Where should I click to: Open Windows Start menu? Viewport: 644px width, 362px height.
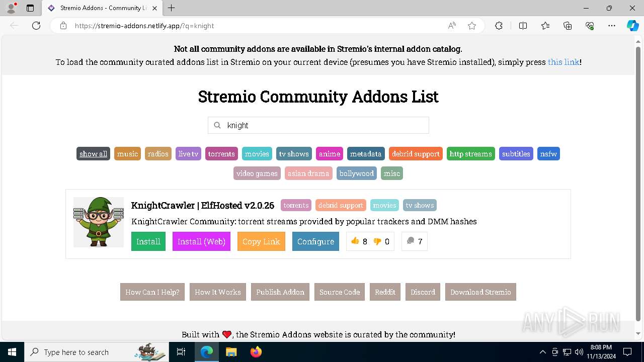coord(12,352)
